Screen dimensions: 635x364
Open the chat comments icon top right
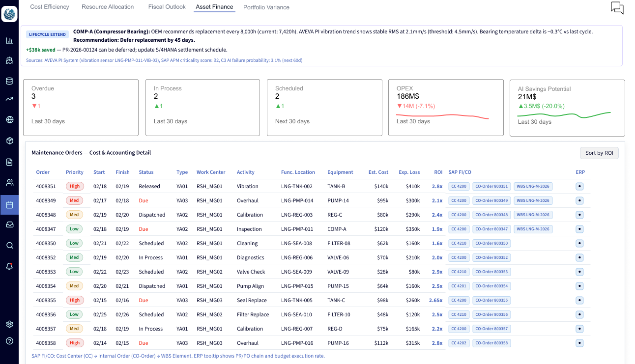tap(617, 8)
